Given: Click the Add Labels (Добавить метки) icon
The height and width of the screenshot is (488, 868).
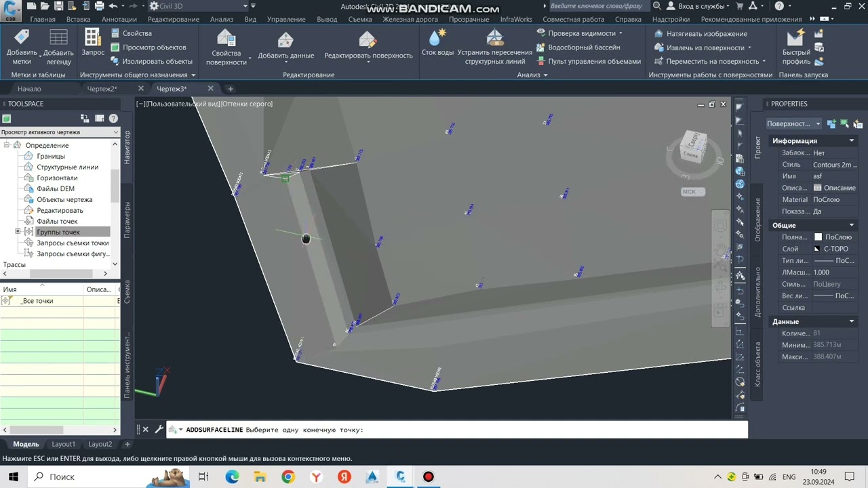Looking at the screenshot, I should (x=22, y=38).
